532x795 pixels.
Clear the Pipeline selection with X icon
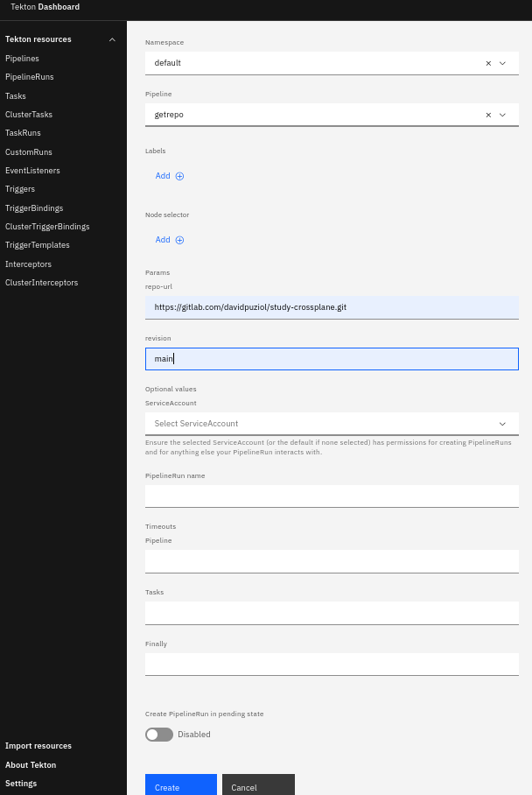[488, 115]
